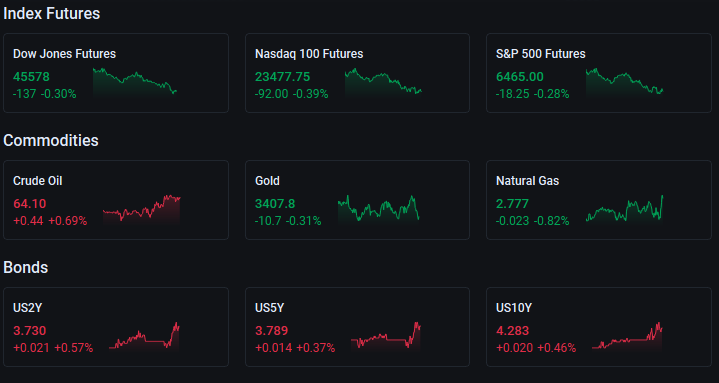View the Dow Jones Futures sparkline chart
Image resolution: width=719 pixels, height=383 pixels.
pos(135,83)
